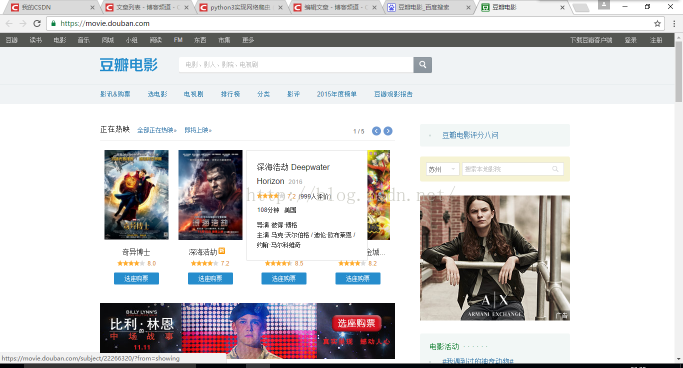Click 即将上映 link
The width and height of the screenshot is (683, 368).
click(x=198, y=130)
